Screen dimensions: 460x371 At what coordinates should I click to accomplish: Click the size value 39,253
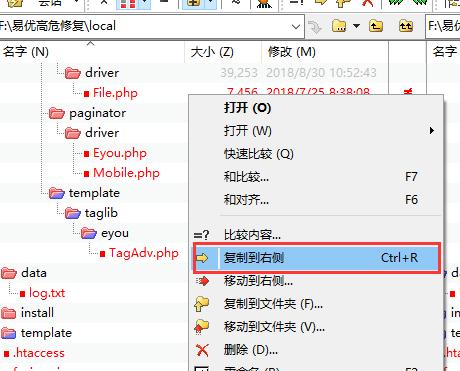click(x=239, y=73)
